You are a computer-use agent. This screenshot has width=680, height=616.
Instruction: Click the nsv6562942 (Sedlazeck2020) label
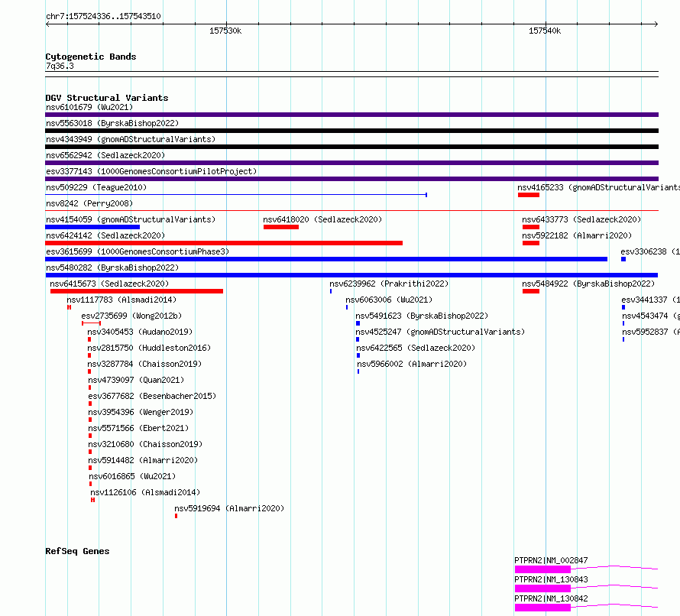pos(105,155)
